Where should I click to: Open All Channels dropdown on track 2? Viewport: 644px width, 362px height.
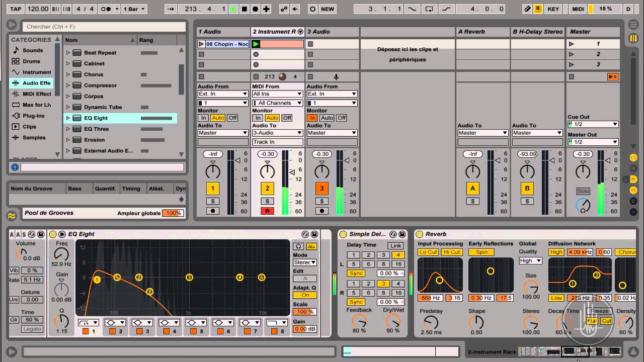277,103
